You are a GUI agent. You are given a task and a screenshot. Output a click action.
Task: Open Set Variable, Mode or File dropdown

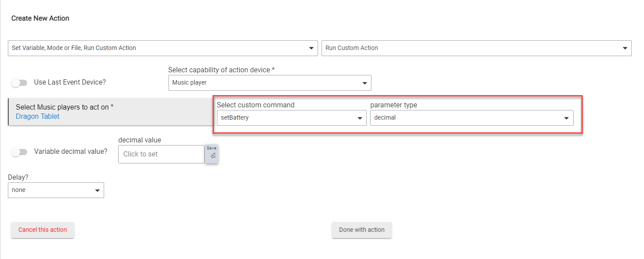coord(163,48)
